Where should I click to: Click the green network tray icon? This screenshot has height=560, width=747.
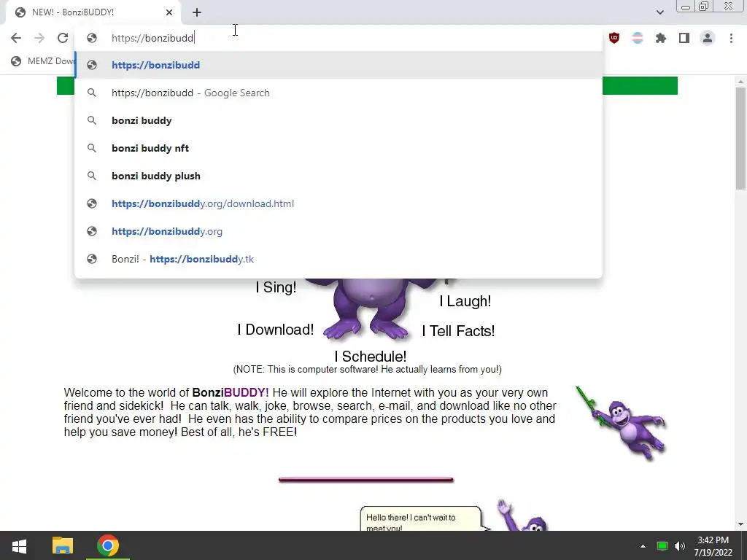[662, 546]
